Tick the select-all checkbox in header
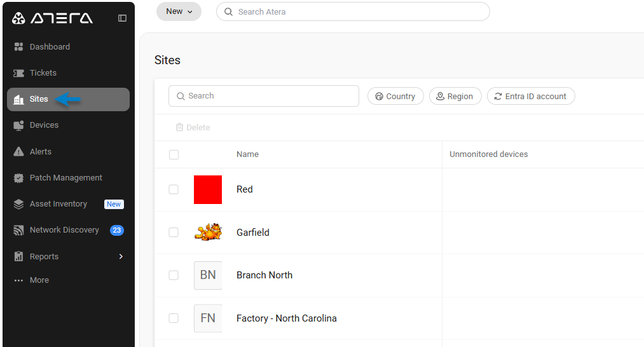Viewport: 644px width, 347px height. click(x=174, y=155)
